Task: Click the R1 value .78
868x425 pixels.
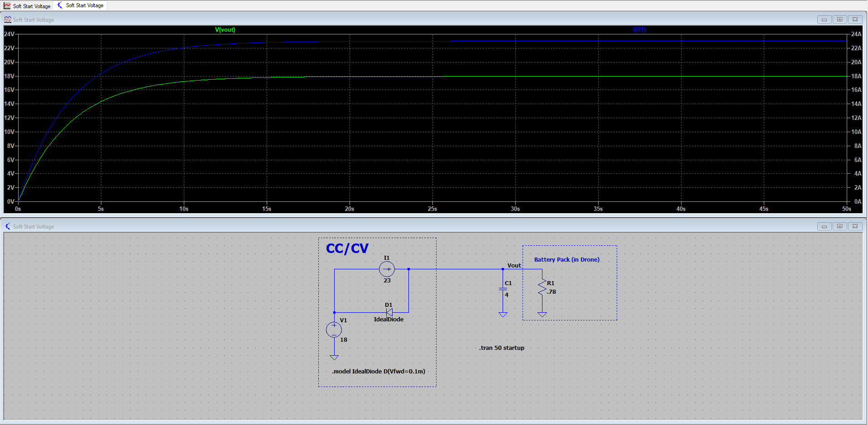Action: point(551,292)
